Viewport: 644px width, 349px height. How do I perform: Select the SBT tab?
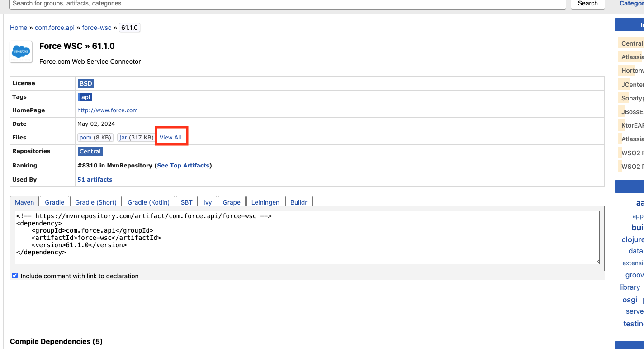tap(187, 202)
